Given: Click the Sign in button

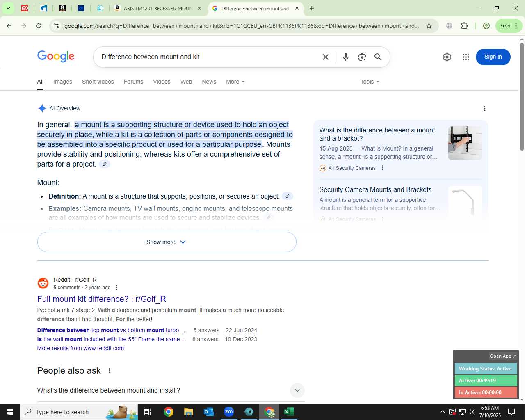Looking at the screenshot, I should (493, 57).
